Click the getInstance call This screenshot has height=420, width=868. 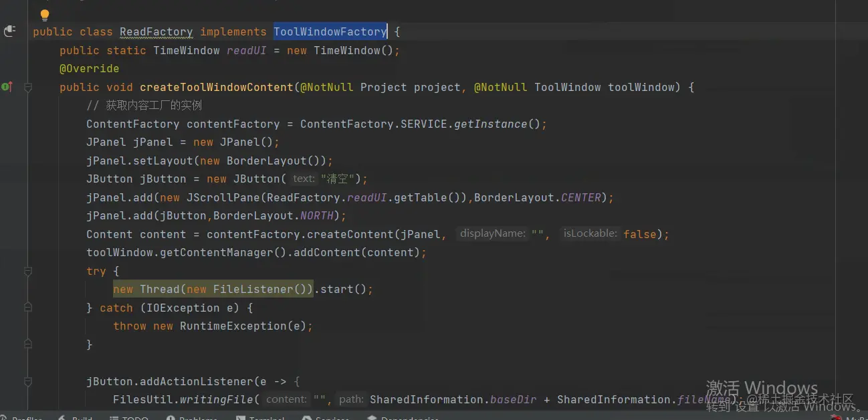click(x=491, y=124)
